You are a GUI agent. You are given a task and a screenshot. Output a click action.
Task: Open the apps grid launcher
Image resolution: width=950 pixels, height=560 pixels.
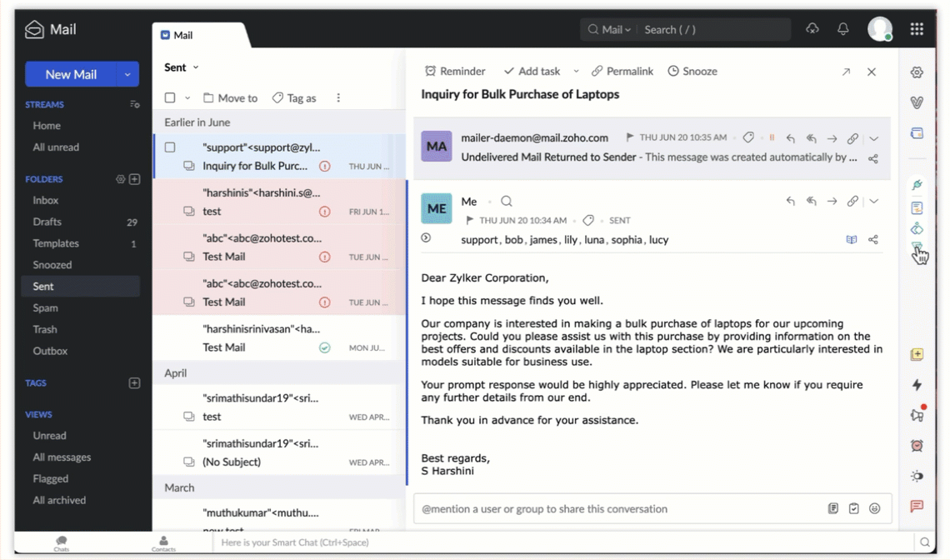(x=917, y=29)
